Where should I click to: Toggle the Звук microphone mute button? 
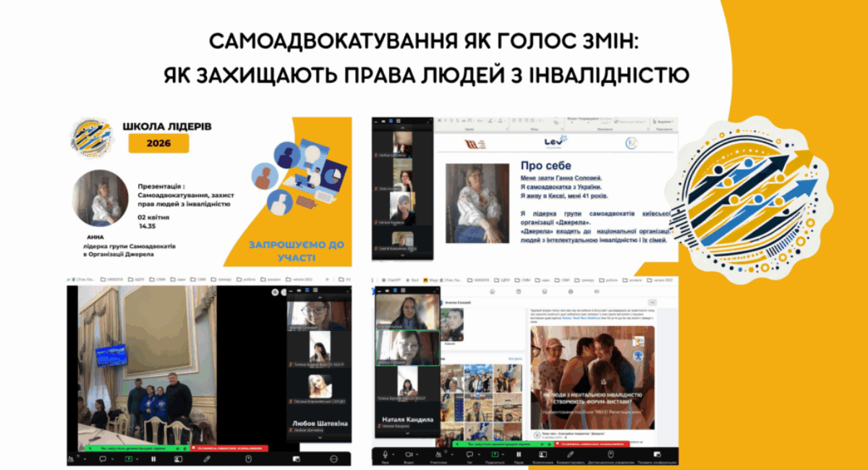click(385, 453)
